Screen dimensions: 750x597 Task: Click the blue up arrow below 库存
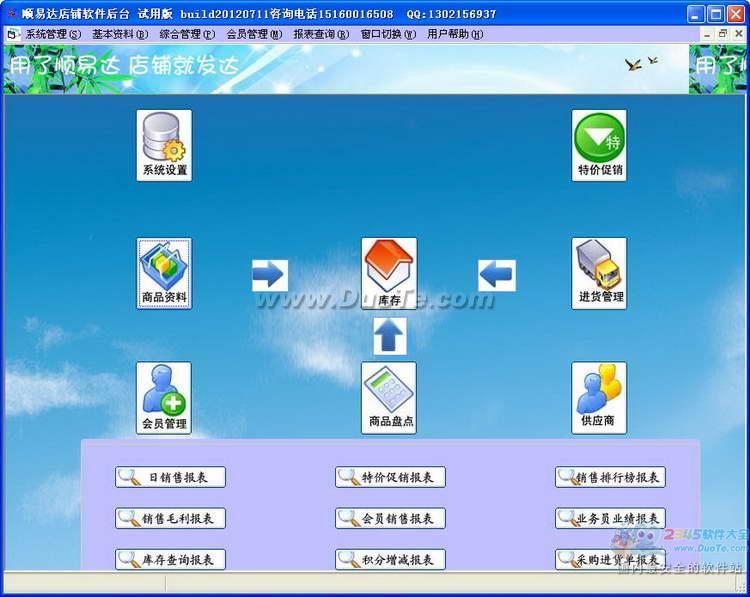[x=390, y=336]
